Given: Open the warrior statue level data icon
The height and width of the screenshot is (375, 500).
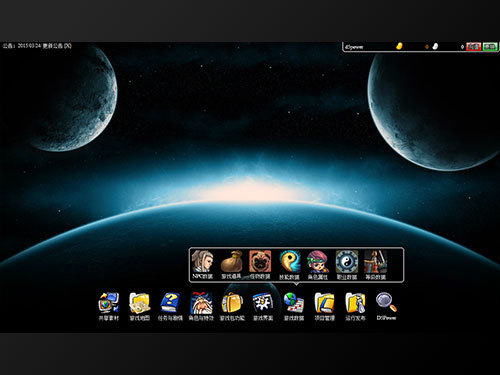Looking at the screenshot, I should click(x=376, y=262).
